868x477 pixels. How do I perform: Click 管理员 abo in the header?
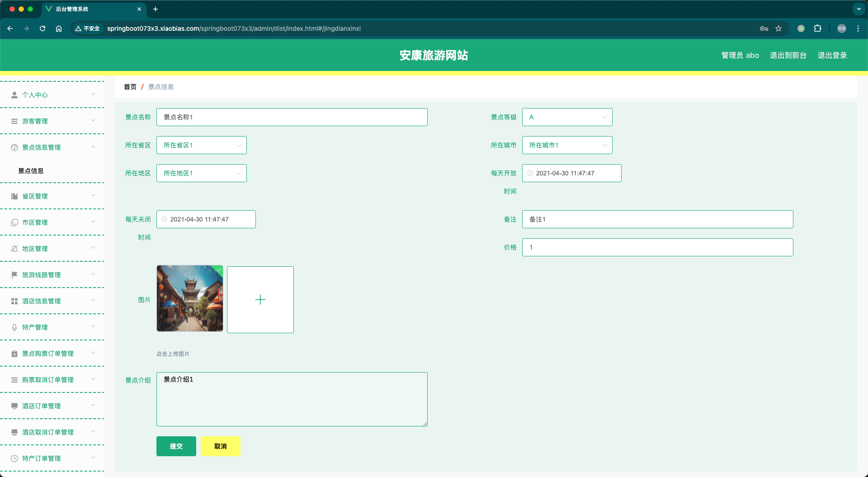pyautogui.click(x=740, y=55)
